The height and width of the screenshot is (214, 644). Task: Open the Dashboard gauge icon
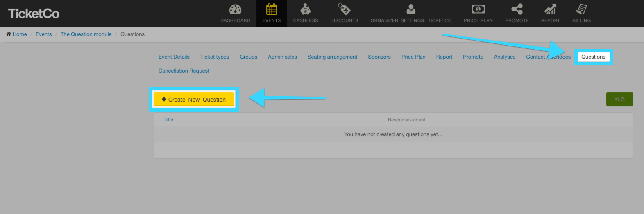235,9
